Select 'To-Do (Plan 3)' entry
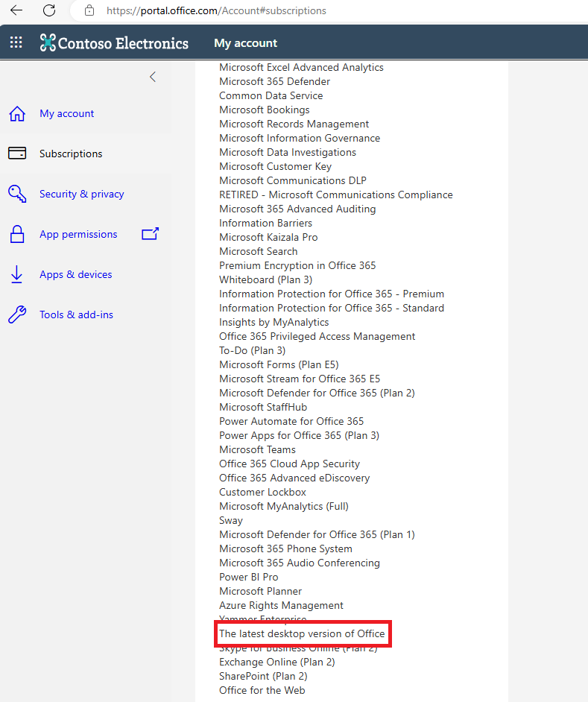 [x=252, y=351]
